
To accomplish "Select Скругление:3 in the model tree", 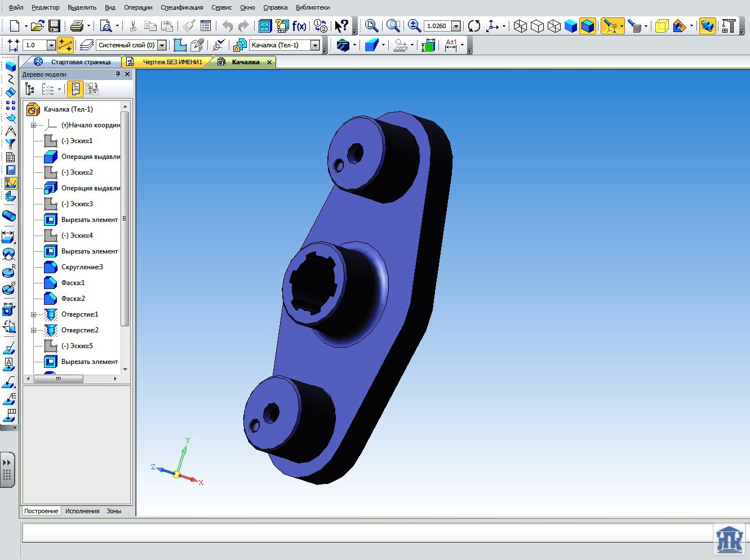I will [x=82, y=267].
